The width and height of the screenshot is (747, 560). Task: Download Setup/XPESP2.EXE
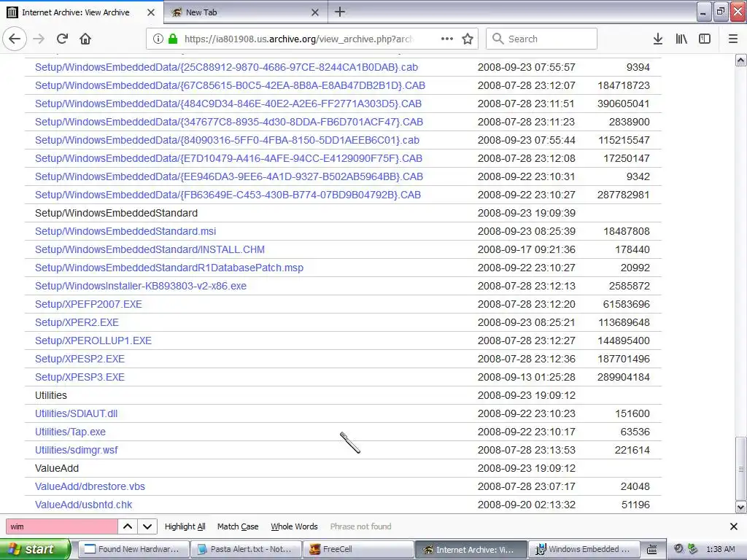click(80, 359)
